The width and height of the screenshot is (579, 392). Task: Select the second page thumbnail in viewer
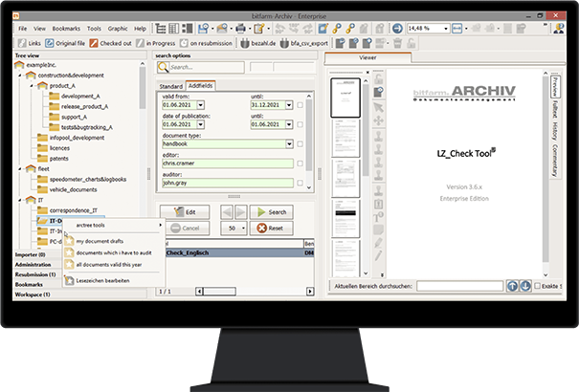click(345, 139)
